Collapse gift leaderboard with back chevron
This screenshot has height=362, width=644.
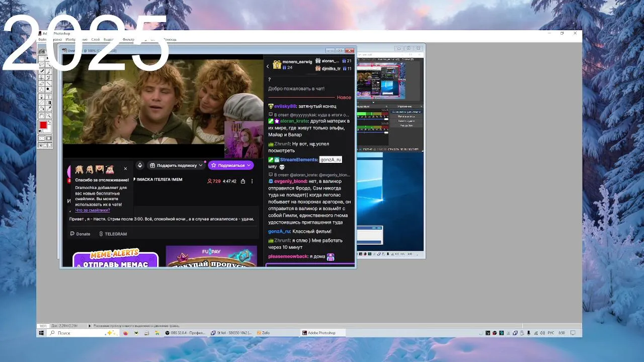coord(268,66)
